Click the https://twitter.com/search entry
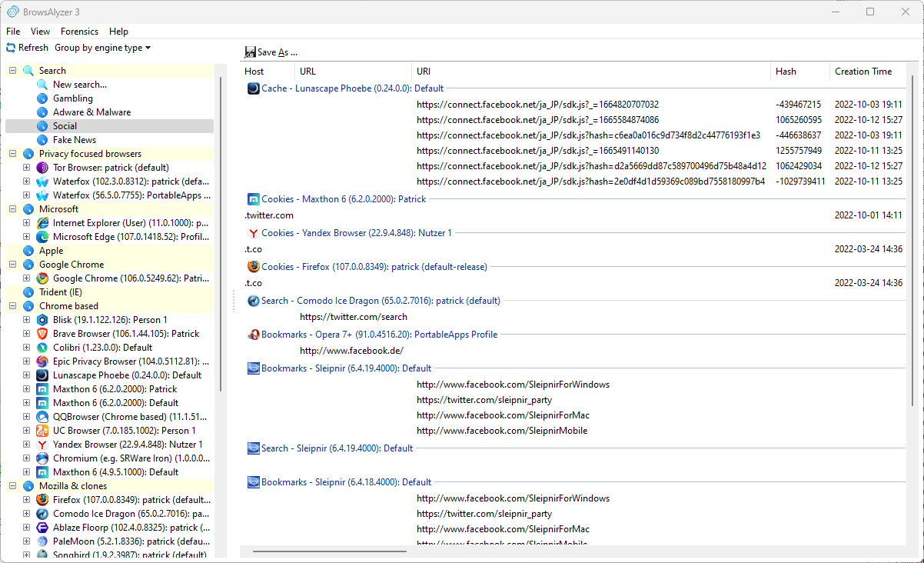 click(354, 317)
